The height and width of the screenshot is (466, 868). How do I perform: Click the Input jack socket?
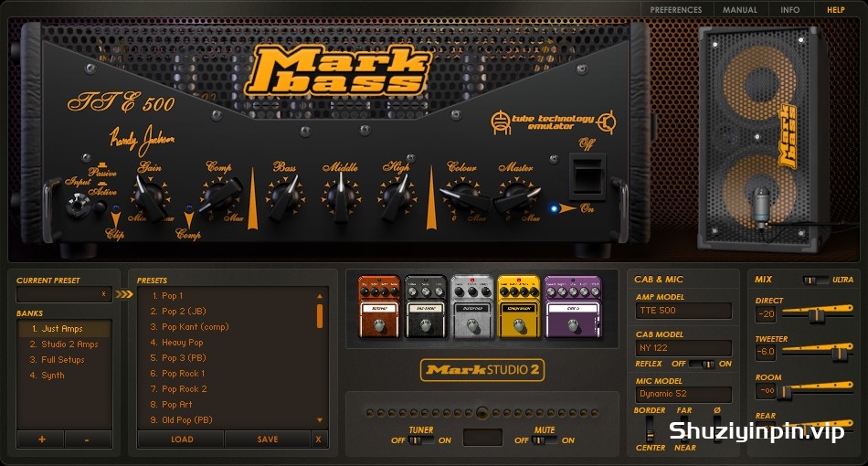click(78, 205)
